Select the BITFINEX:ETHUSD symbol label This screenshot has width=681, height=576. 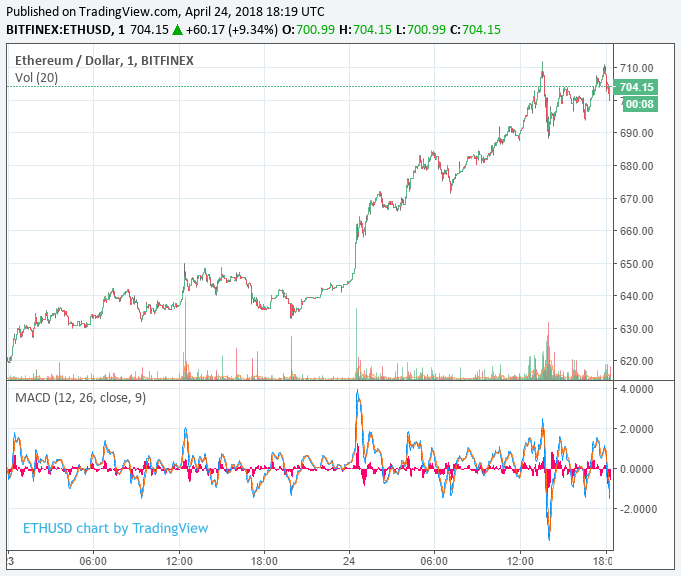(x=62, y=29)
